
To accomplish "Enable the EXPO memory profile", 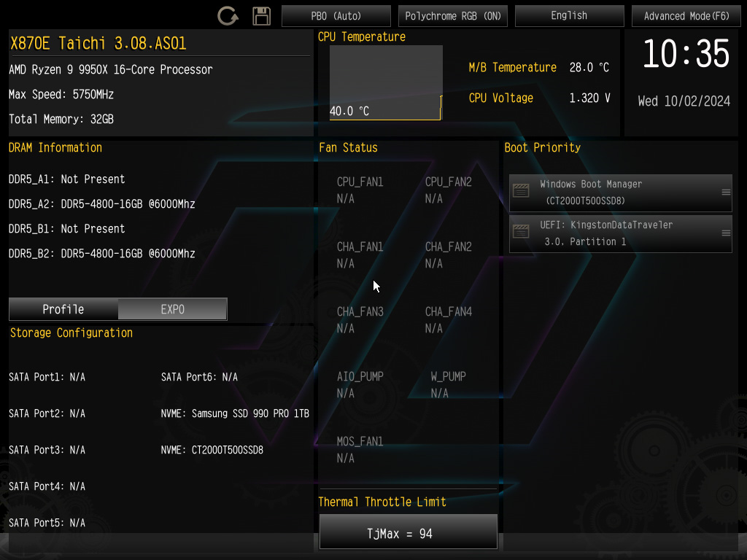I will pyautogui.click(x=172, y=309).
